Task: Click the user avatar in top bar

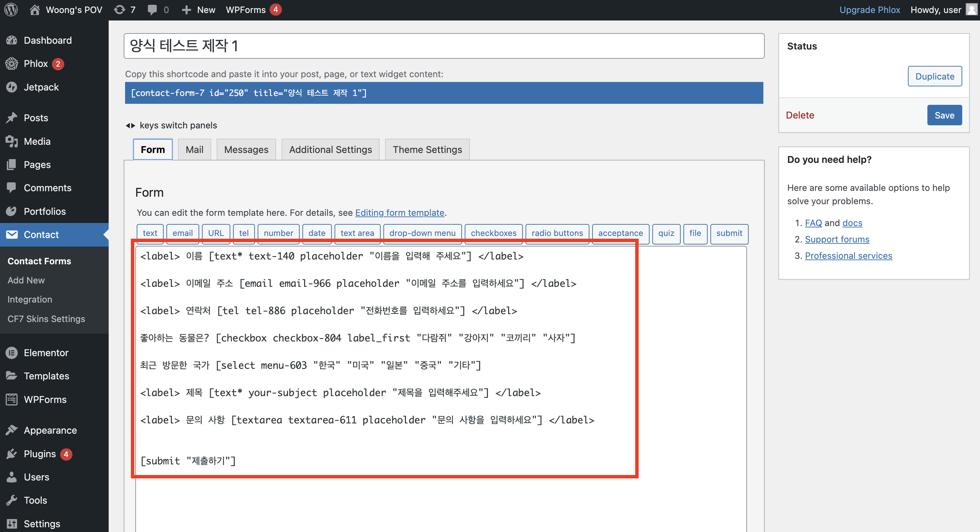Action: 971,9
